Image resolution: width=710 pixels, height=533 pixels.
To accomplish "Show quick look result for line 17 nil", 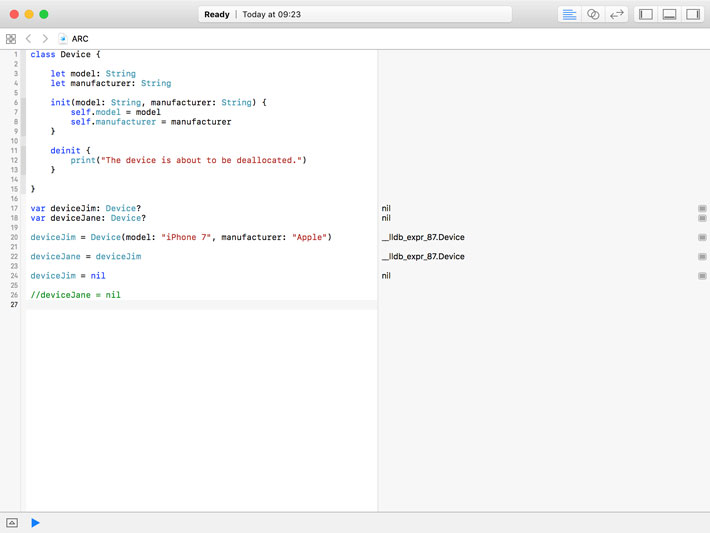I will pyautogui.click(x=702, y=208).
